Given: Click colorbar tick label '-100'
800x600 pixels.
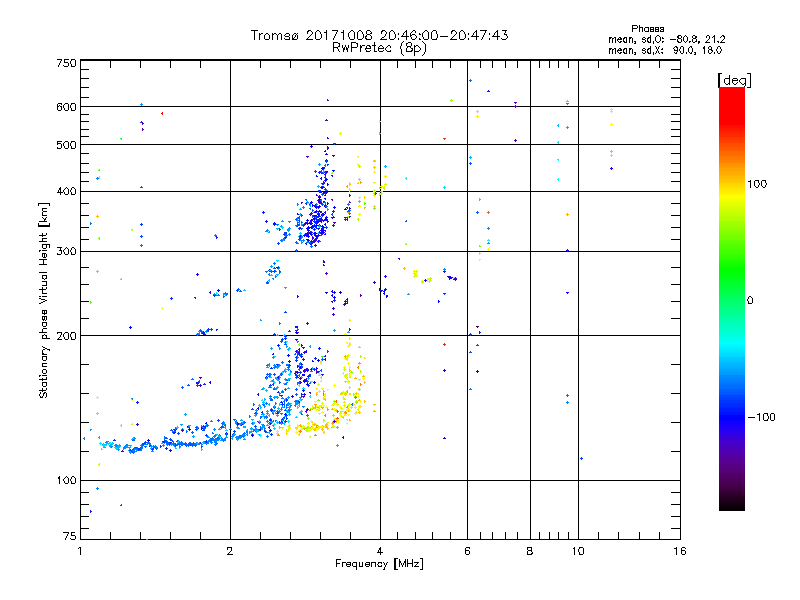Looking at the screenshot, I should [761, 417].
